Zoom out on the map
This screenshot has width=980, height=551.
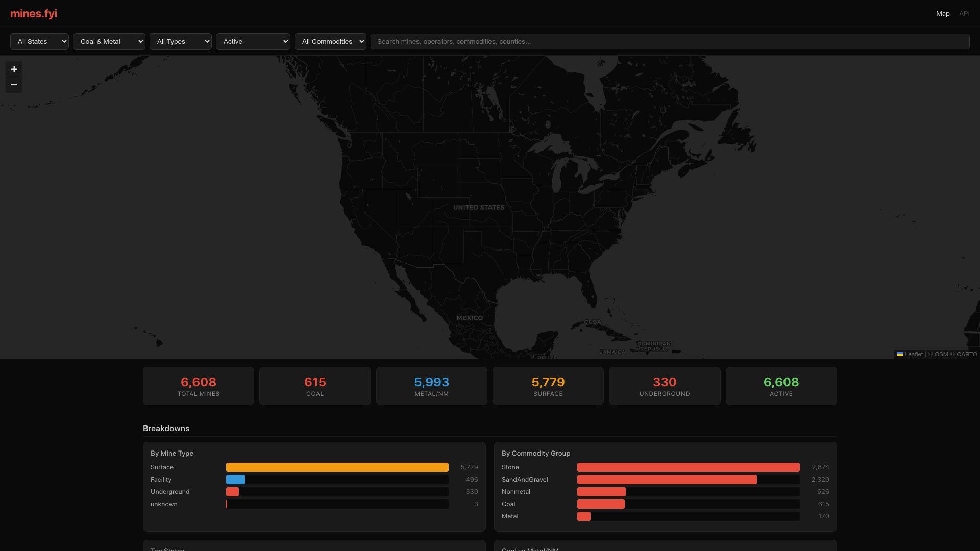pos(14,85)
